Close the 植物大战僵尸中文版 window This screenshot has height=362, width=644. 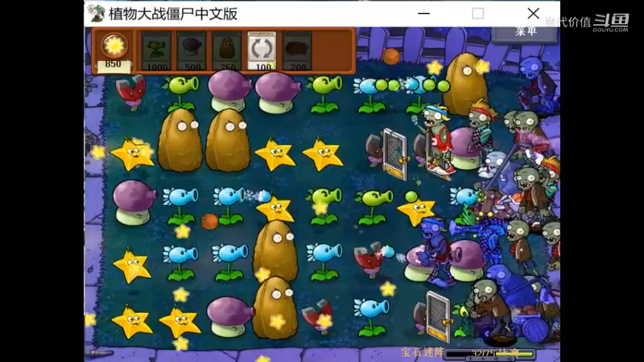(x=533, y=14)
